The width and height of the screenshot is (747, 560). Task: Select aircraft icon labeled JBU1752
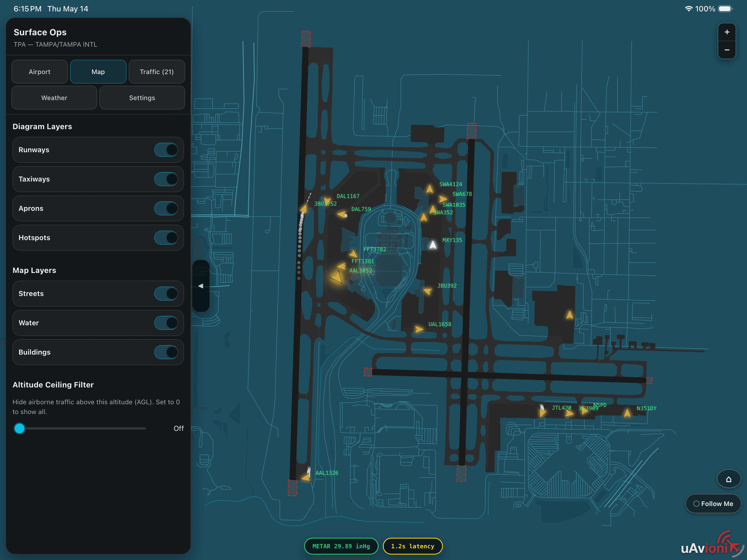pyautogui.click(x=304, y=208)
